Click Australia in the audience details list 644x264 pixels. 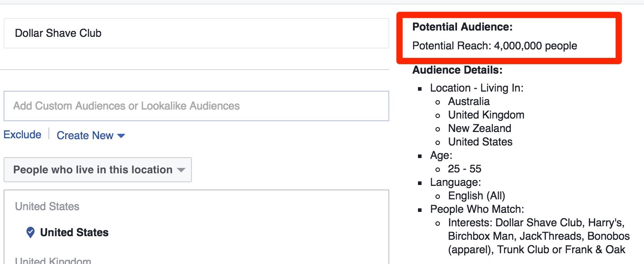tap(469, 101)
